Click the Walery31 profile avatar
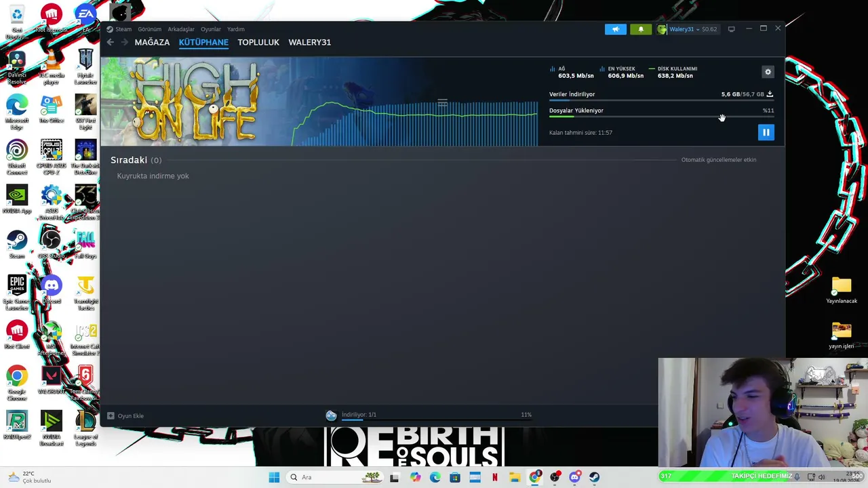Image resolution: width=868 pixels, height=488 pixels. (662, 29)
